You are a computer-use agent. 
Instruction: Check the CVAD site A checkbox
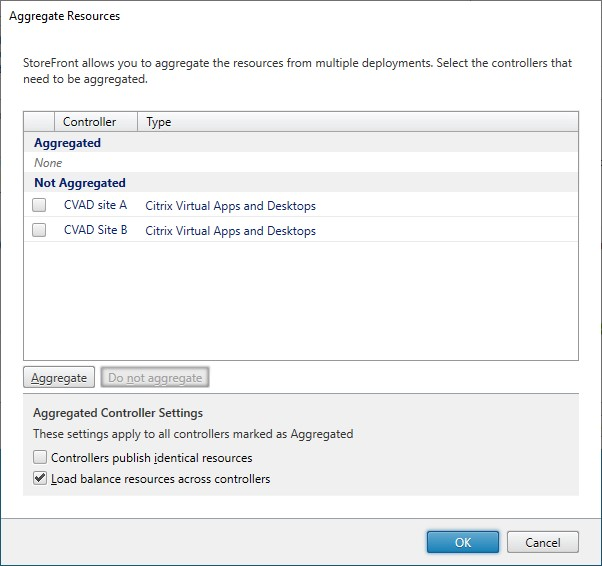[x=39, y=205]
